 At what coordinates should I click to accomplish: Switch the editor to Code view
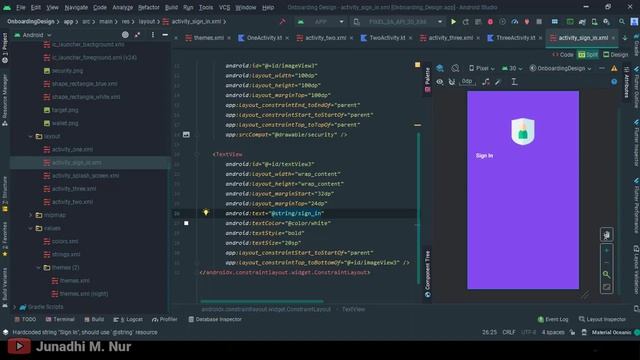click(x=563, y=54)
